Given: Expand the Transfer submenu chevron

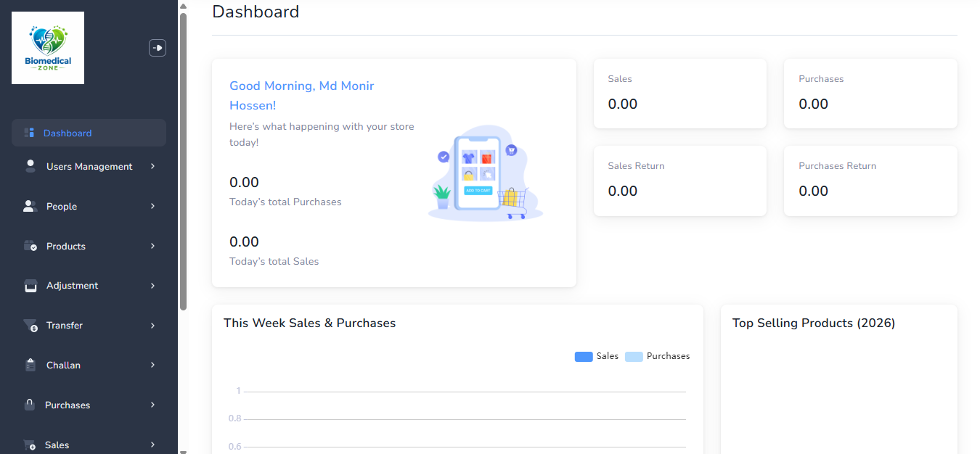Looking at the screenshot, I should [x=152, y=326].
